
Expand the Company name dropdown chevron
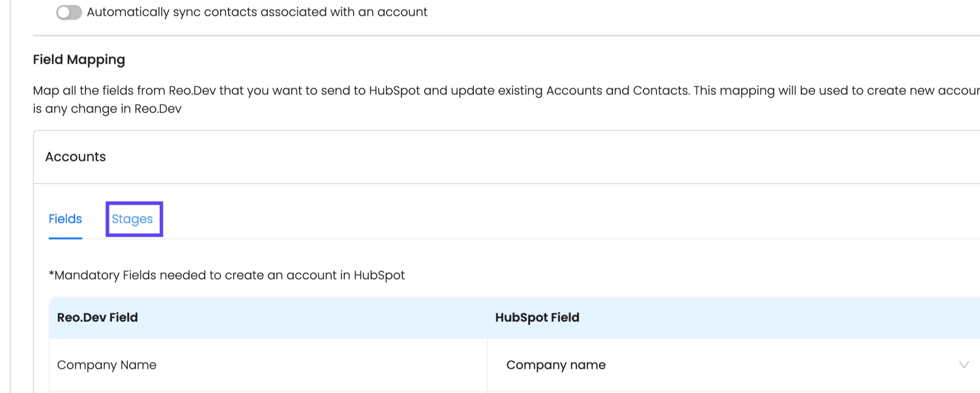point(964,365)
